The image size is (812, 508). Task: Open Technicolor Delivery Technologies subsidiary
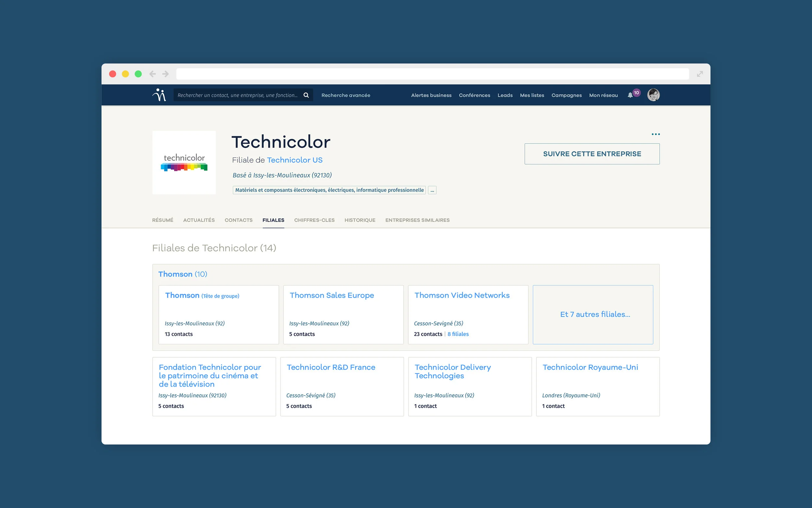[x=452, y=371]
